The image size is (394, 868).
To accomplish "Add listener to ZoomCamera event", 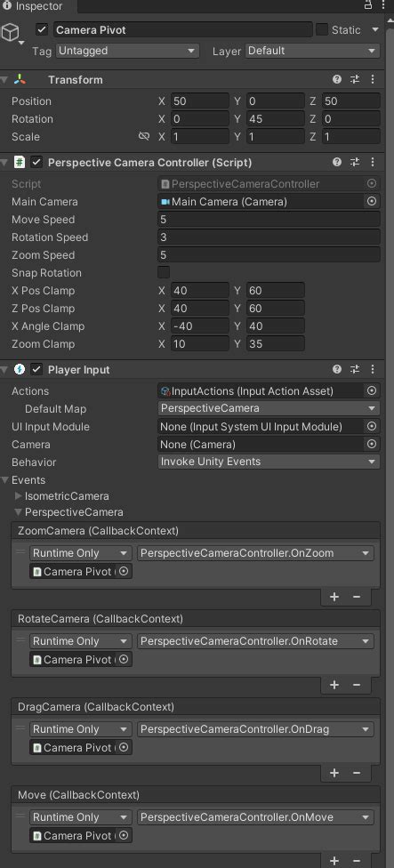I will [x=334, y=597].
